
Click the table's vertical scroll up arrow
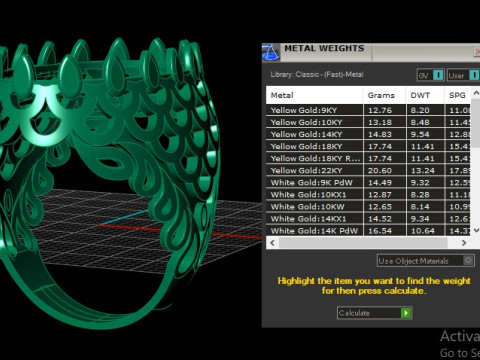pos(476,93)
